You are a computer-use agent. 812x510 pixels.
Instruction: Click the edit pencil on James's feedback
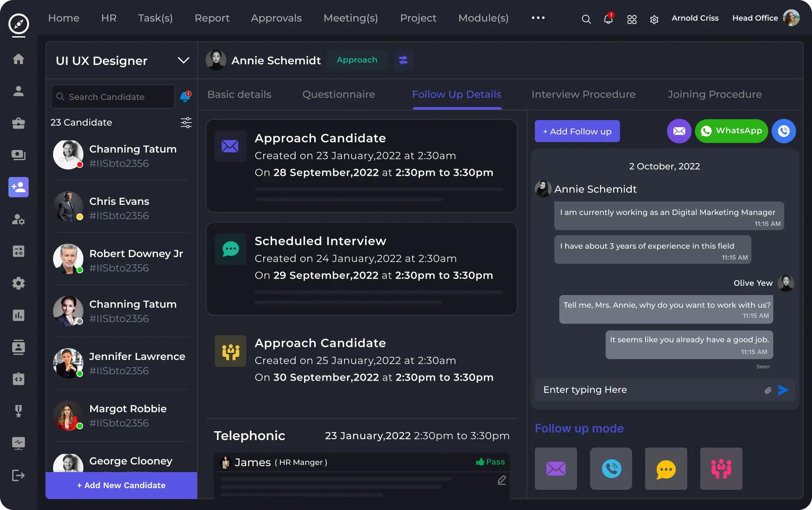[501, 480]
